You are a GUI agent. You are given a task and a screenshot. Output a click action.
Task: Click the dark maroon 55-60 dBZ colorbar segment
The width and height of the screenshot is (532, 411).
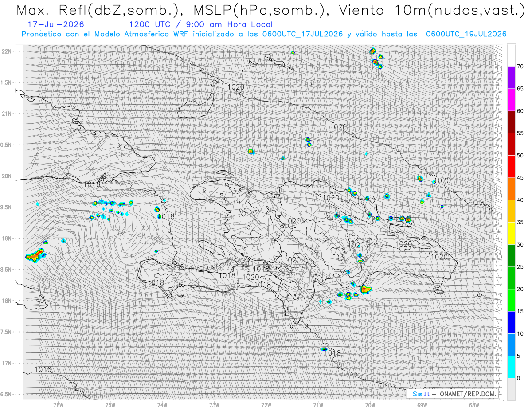pos(511,122)
